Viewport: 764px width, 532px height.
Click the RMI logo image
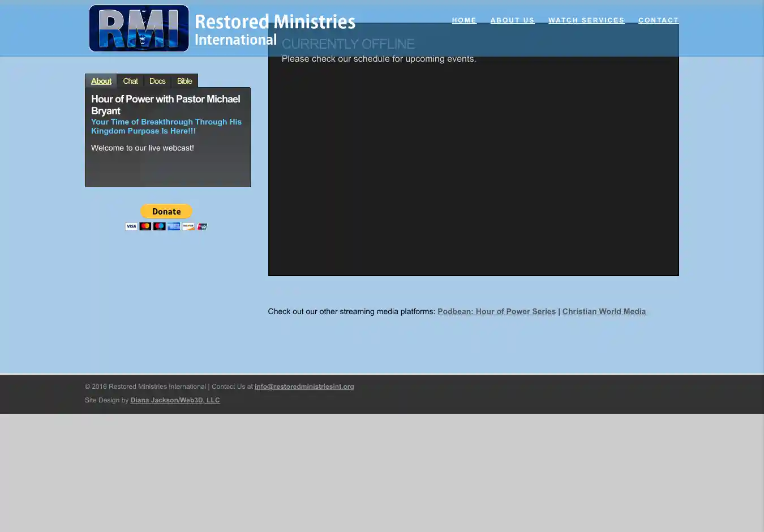coord(139,28)
